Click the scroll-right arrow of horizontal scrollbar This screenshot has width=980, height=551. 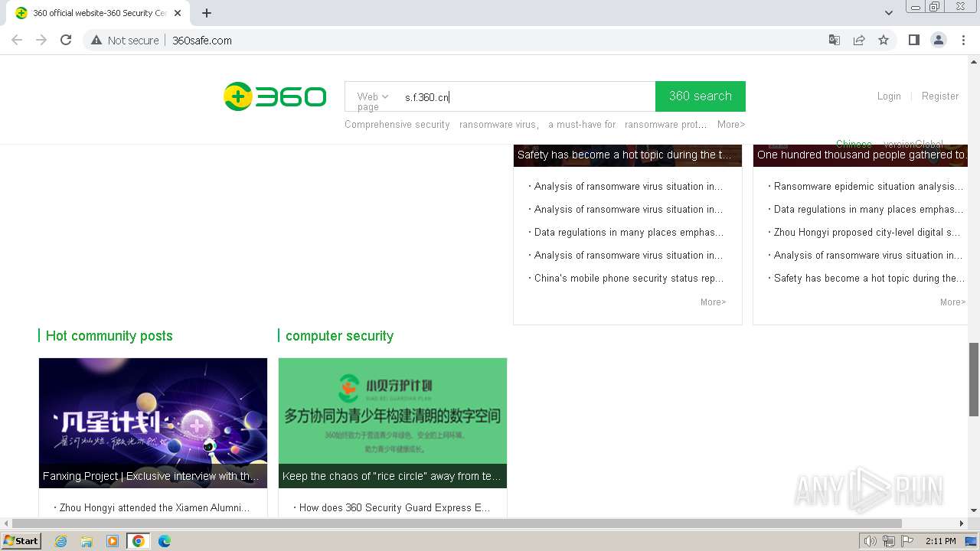click(962, 523)
